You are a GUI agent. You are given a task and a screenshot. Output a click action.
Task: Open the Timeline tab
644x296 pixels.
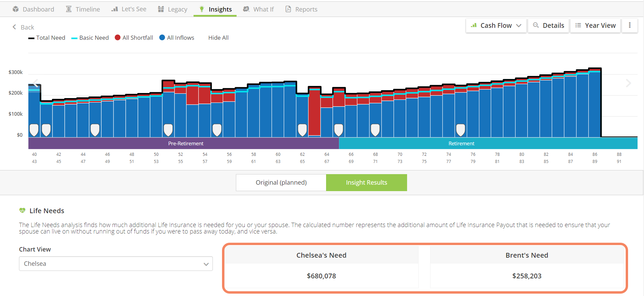[x=83, y=9]
